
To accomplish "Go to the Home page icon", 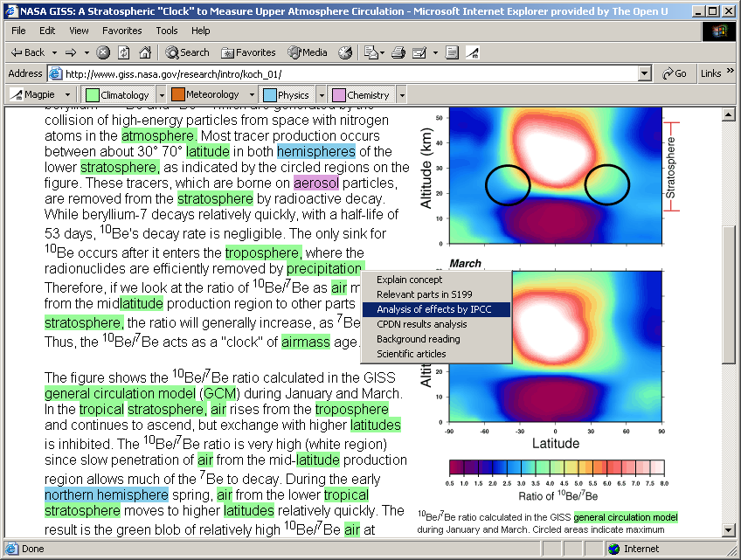I will click(143, 52).
